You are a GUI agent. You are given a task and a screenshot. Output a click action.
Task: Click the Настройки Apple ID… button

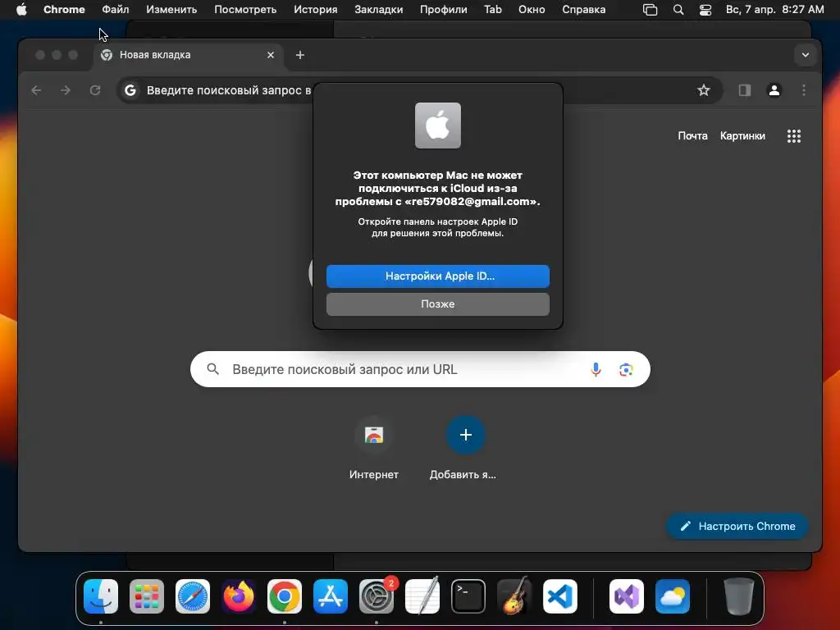click(438, 276)
